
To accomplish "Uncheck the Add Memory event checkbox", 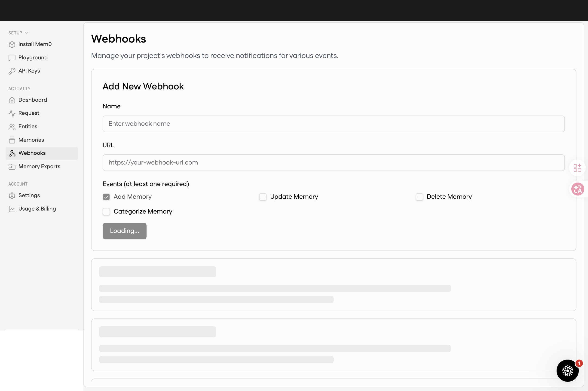I will 106,197.
